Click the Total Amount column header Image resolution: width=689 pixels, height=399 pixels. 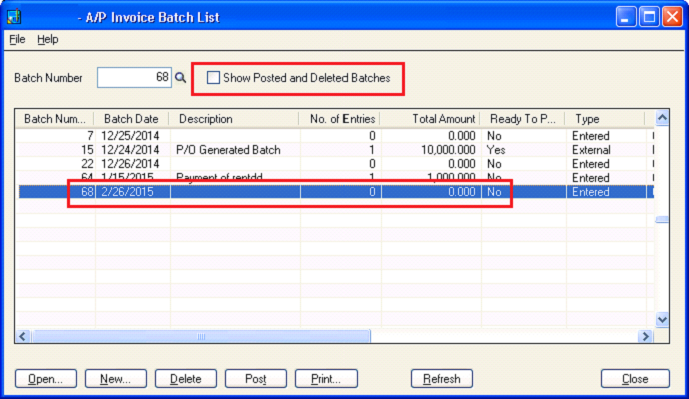pyautogui.click(x=430, y=119)
